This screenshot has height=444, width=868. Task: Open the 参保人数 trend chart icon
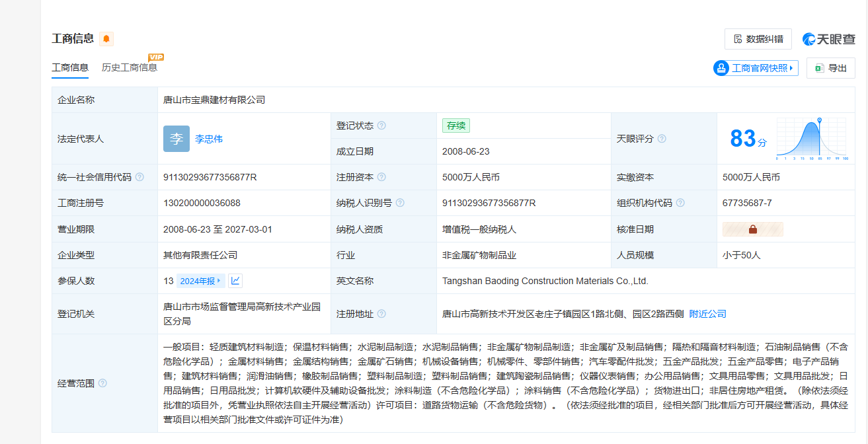pyautogui.click(x=235, y=281)
